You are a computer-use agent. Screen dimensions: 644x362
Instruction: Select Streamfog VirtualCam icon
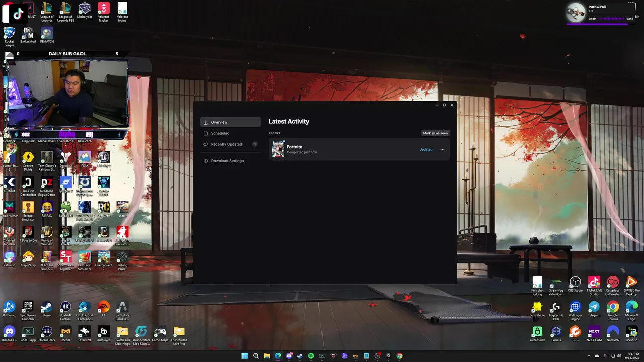[x=556, y=285]
